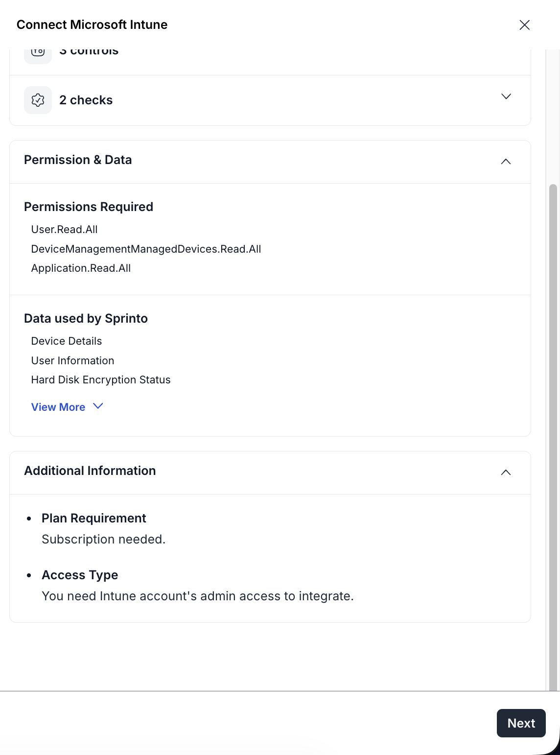The width and height of the screenshot is (560, 755).
Task: Click the Application.Read.All permission
Action: click(81, 268)
